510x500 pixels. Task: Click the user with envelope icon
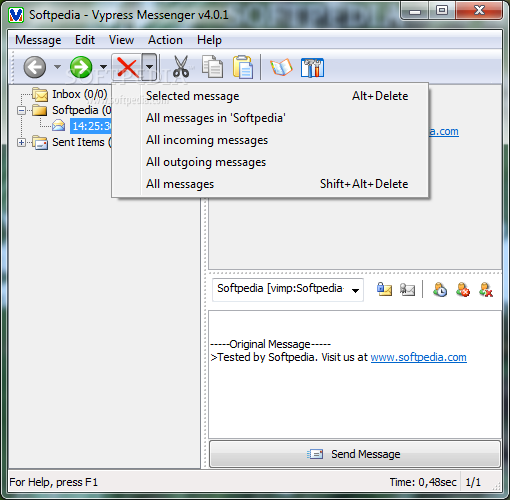(x=407, y=289)
